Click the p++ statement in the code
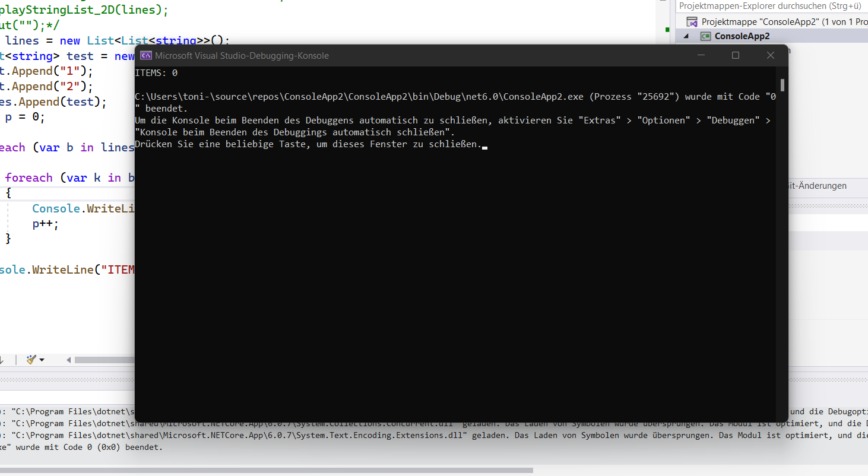The height and width of the screenshot is (476, 868). coord(45,224)
